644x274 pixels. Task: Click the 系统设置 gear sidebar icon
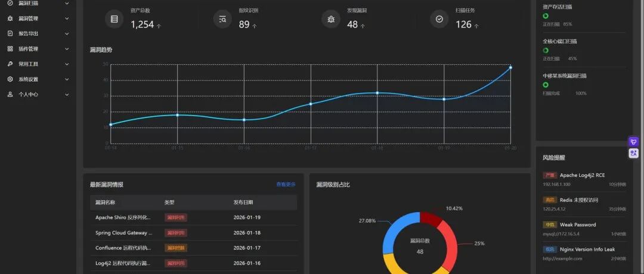10,79
